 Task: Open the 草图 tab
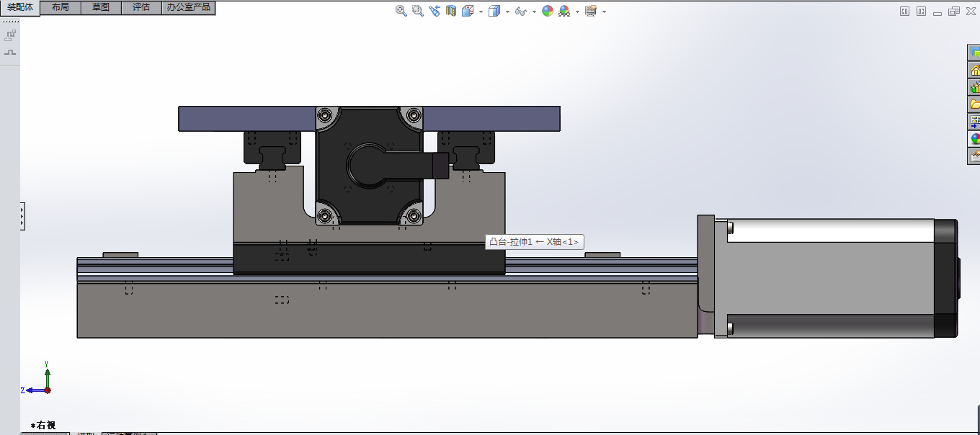[x=101, y=7]
